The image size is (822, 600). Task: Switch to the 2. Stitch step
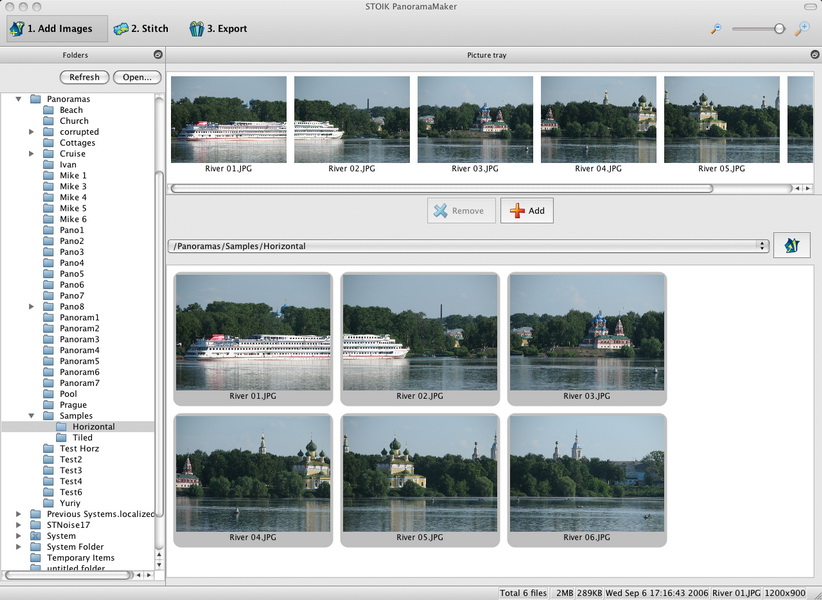click(141, 29)
